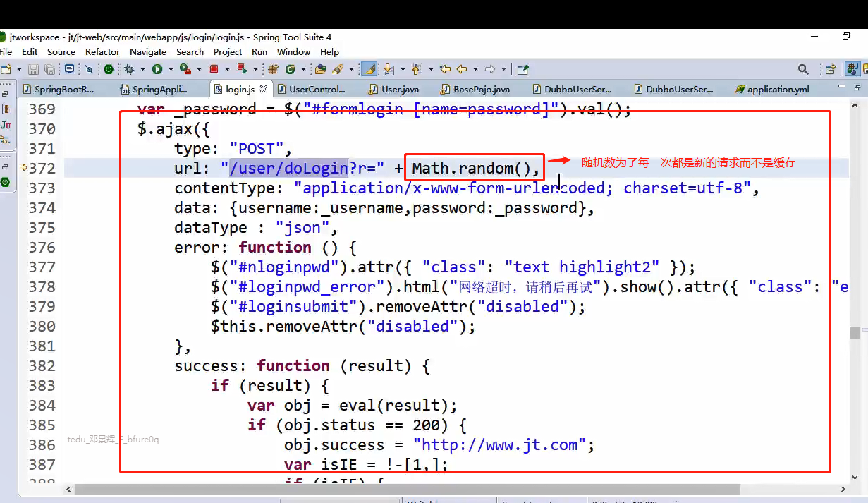Expand the Next Annotation dropdown arrow

pyautogui.click(x=403, y=69)
